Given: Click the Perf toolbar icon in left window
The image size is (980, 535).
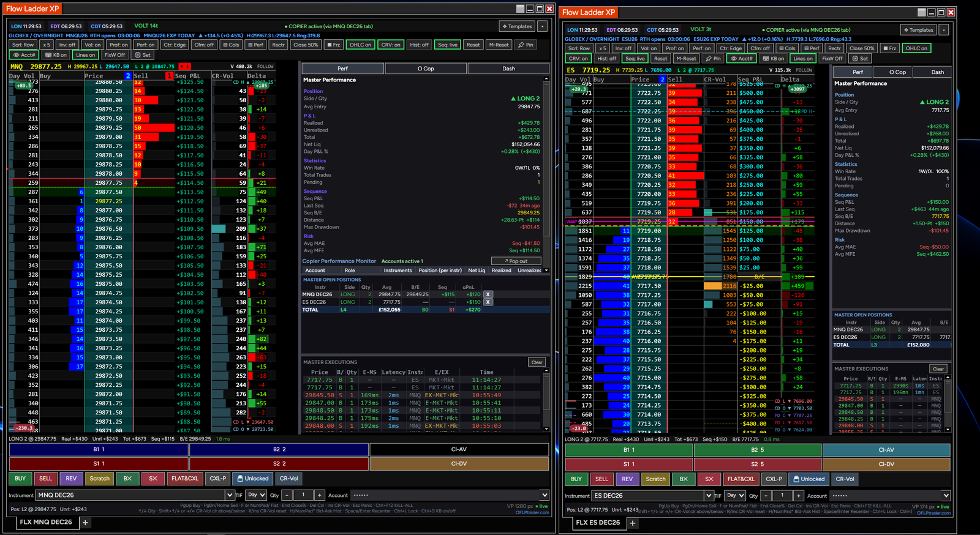Looking at the screenshot, I should coord(255,45).
